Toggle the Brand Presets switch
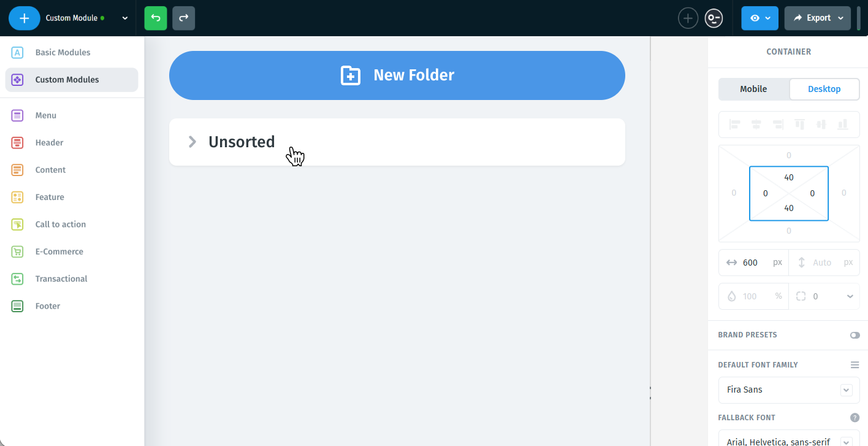Screen dimensions: 868x446 (x=855, y=335)
